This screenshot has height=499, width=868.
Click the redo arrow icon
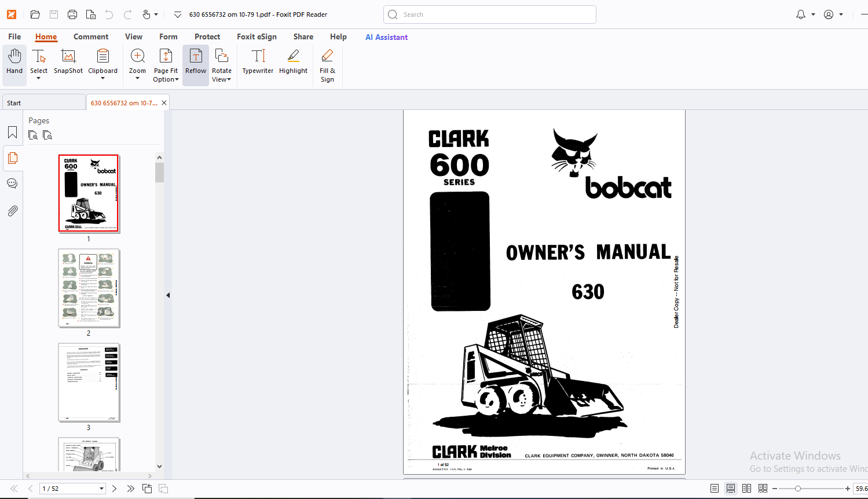click(x=127, y=14)
